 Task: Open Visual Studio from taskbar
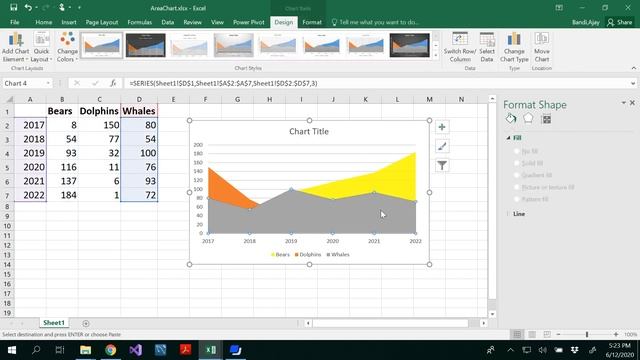[x=136, y=350]
